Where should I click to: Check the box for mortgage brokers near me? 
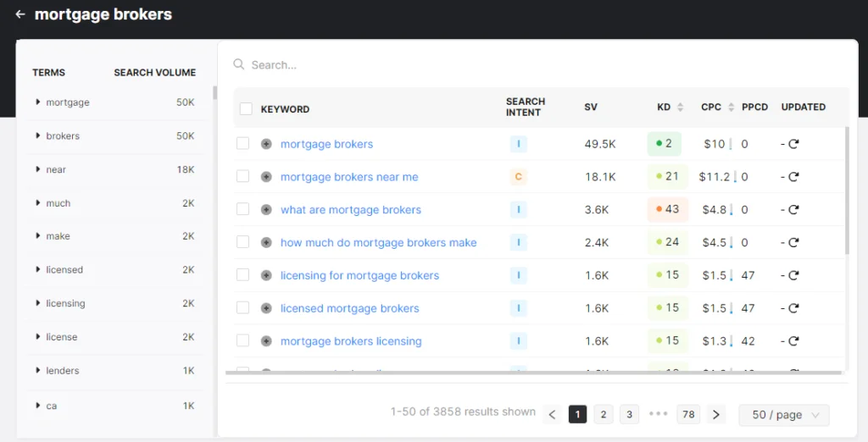243,176
